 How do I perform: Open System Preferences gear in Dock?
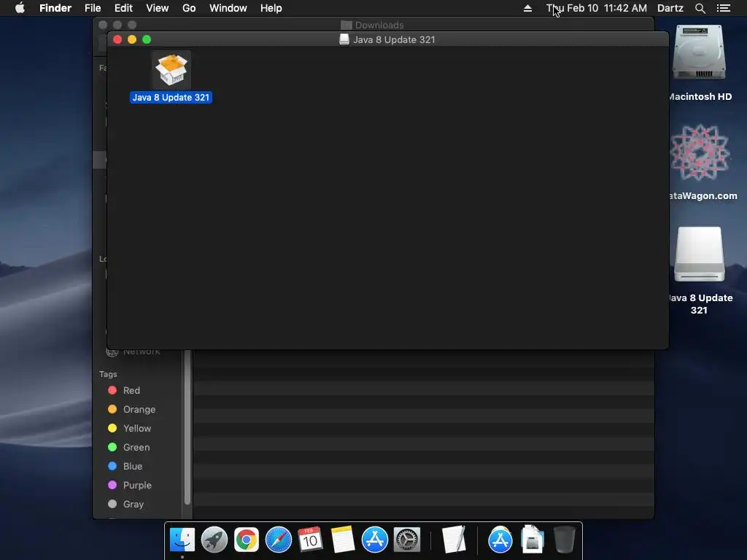[407, 540]
